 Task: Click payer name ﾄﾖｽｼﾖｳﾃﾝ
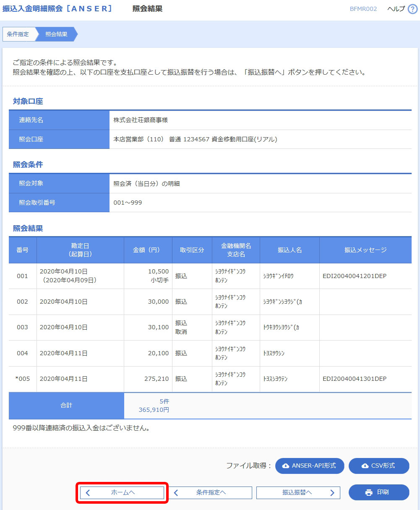[x=276, y=379]
